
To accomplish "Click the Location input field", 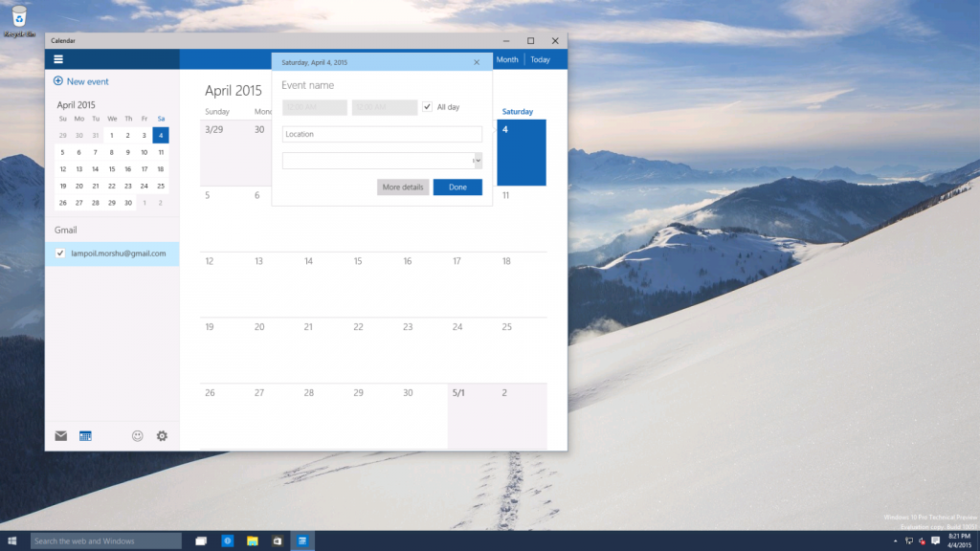I will click(382, 134).
